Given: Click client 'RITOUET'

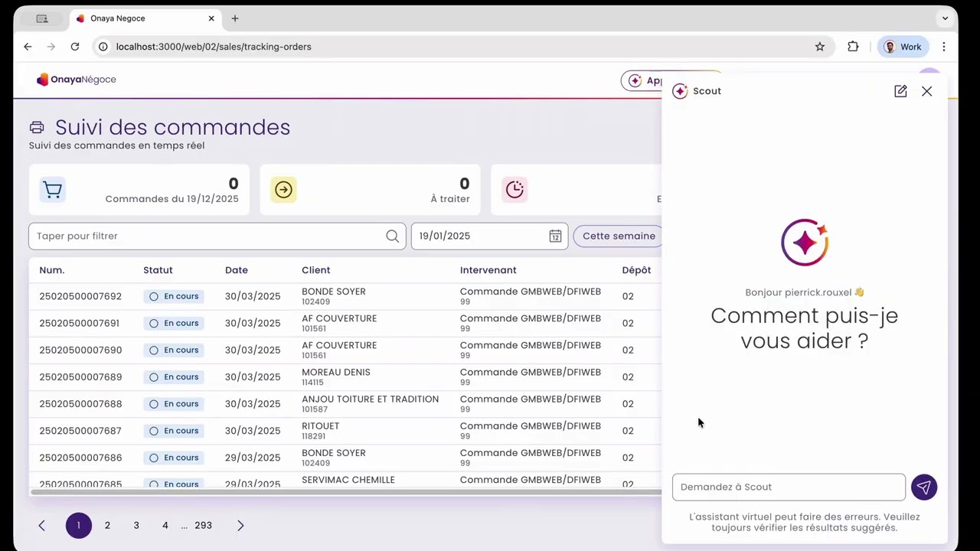Looking at the screenshot, I should tap(321, 426).
